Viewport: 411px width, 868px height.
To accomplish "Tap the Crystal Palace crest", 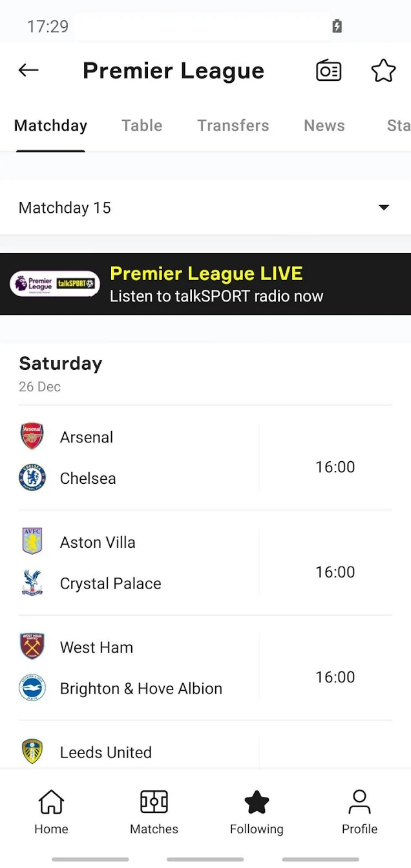I will pos(32,583).
